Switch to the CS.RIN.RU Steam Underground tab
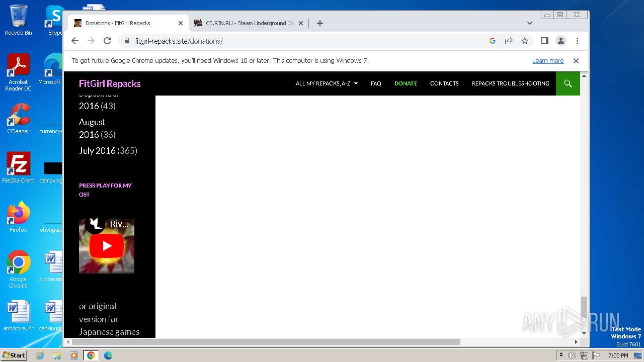This screenshot has height=362, width=644. (x=249, y=23)
